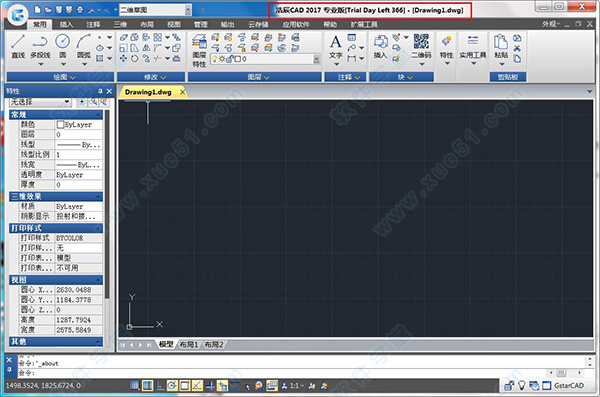Viewport: 600px width, 397px height.
Task: Click the Rotate tool in Modify panel
Action: pyautogui.click(x=135, y=59)
